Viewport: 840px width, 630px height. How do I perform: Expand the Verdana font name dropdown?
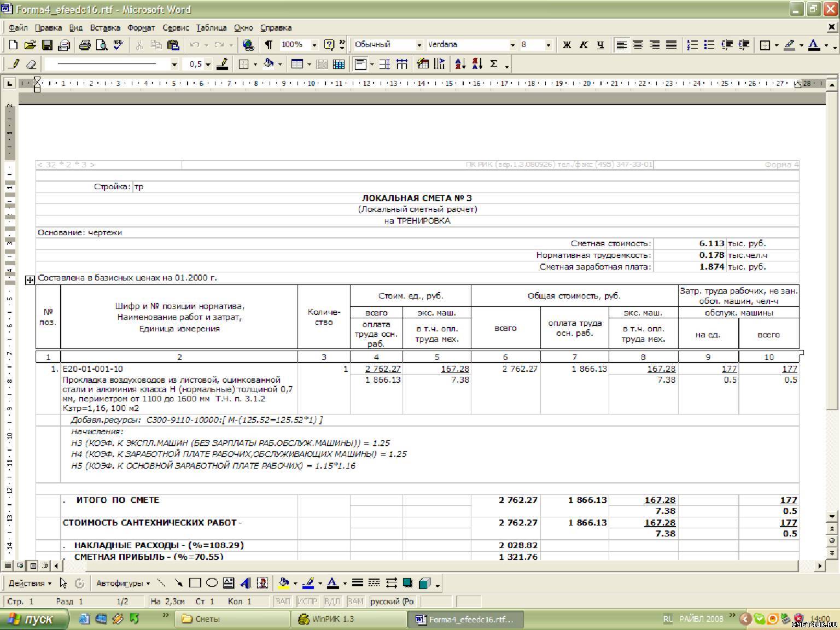click(512, 45)
